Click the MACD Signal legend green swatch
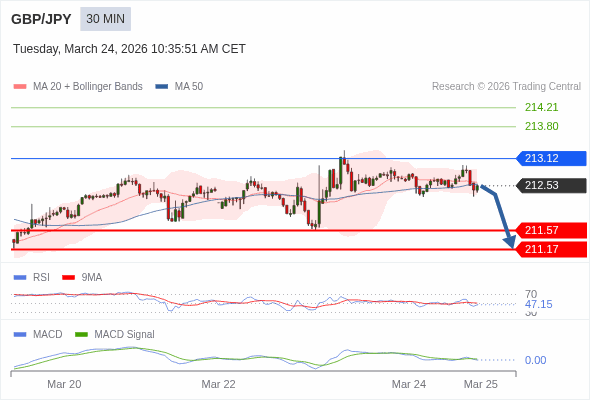590x400 pixels. click(x=81, y=335)
